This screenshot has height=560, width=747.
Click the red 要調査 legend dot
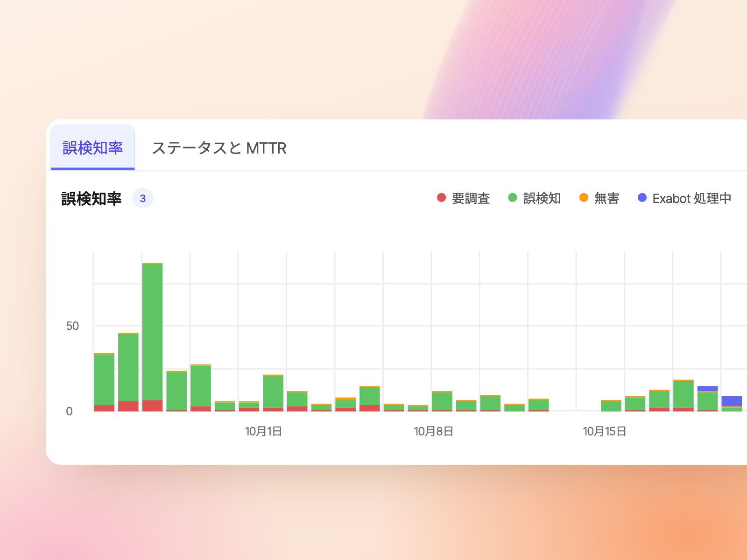tap(441, 198)
